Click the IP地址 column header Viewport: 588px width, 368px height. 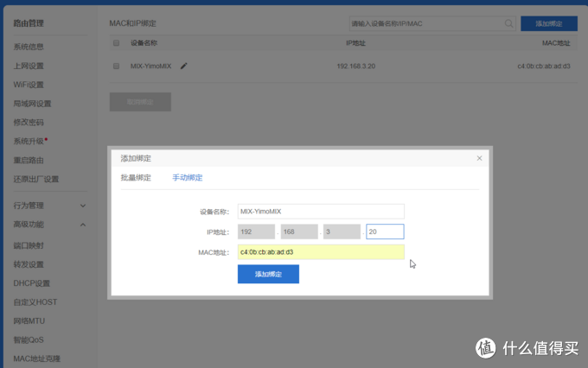click(x=355, y=43)
